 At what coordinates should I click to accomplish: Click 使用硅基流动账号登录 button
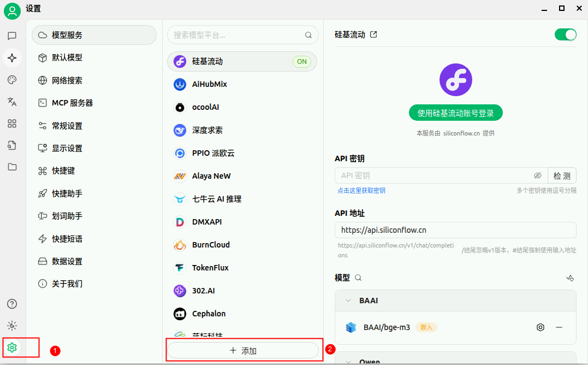tap(456, 113)
